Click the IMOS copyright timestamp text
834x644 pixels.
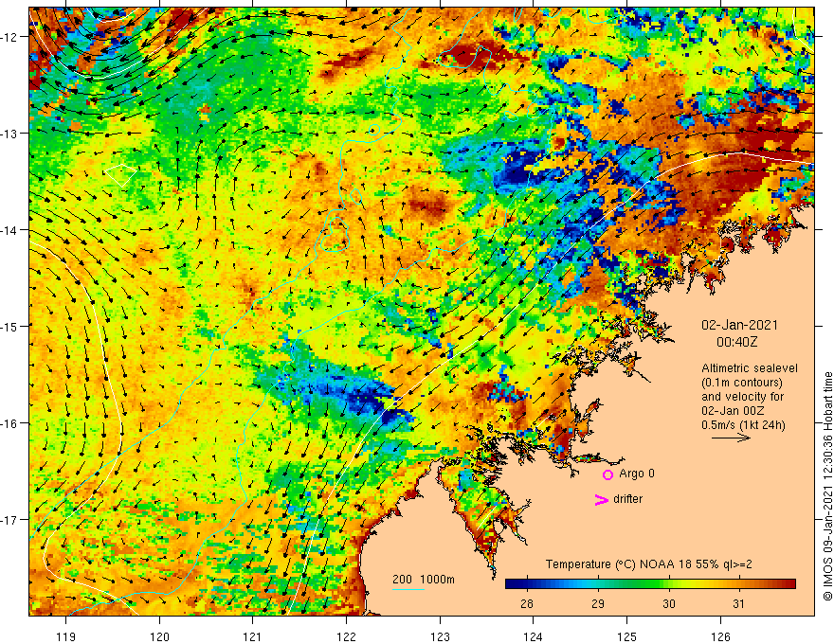click(x=827, y=486)
